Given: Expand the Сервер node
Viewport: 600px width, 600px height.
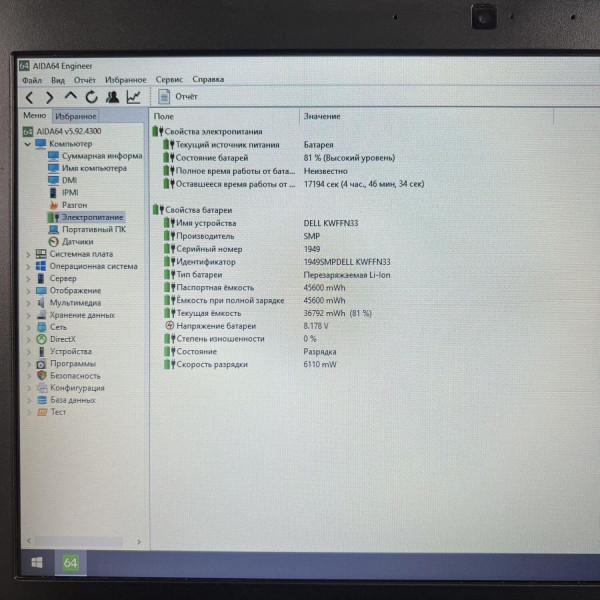Looking at the screenshot, I should coord(28,279).
